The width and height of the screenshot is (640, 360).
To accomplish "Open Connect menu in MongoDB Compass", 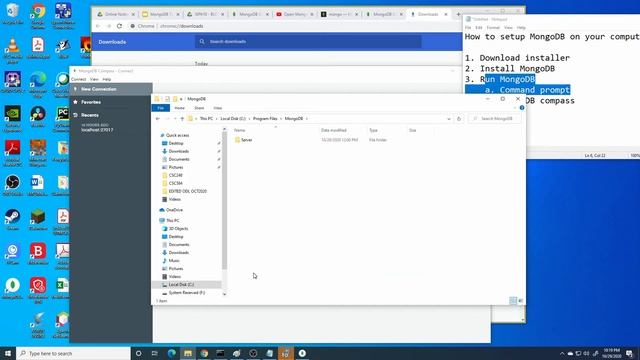I will (79, 80).
